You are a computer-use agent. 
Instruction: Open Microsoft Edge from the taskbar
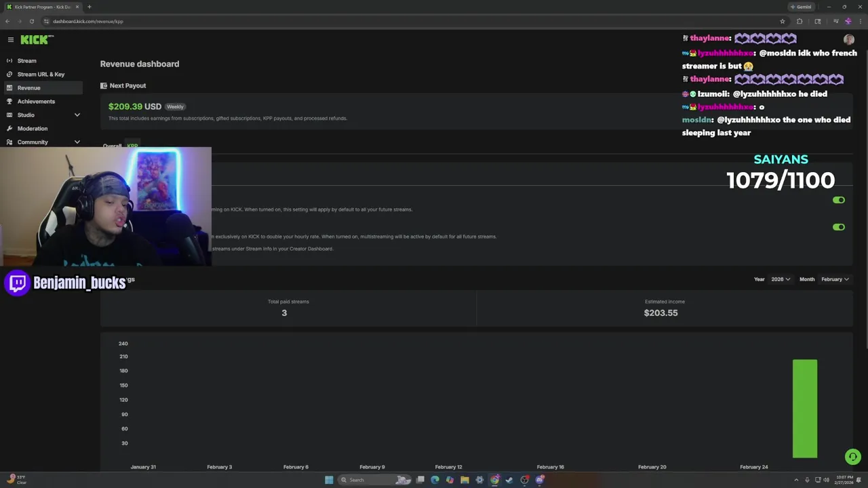tap(435, 480)
